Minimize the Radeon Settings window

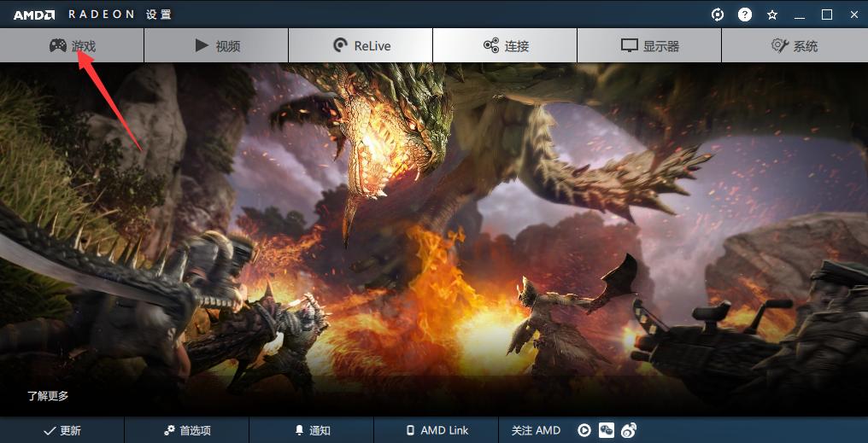[x=800, y=15]
